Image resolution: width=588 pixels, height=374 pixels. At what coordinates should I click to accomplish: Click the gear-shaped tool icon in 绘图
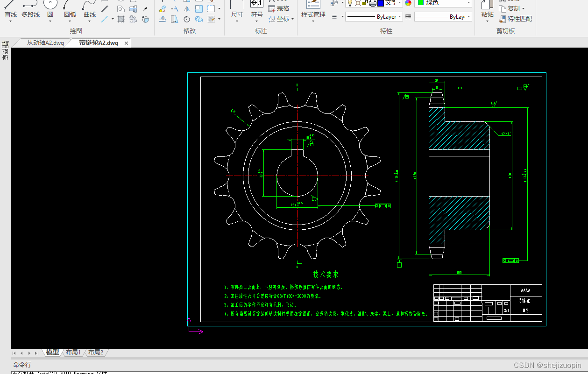133,19
